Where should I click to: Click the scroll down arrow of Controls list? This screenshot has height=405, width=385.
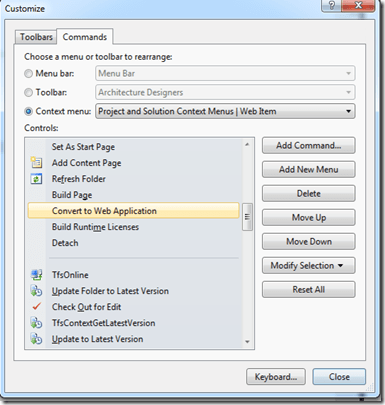pyautogui.click(x=247, y=342)
